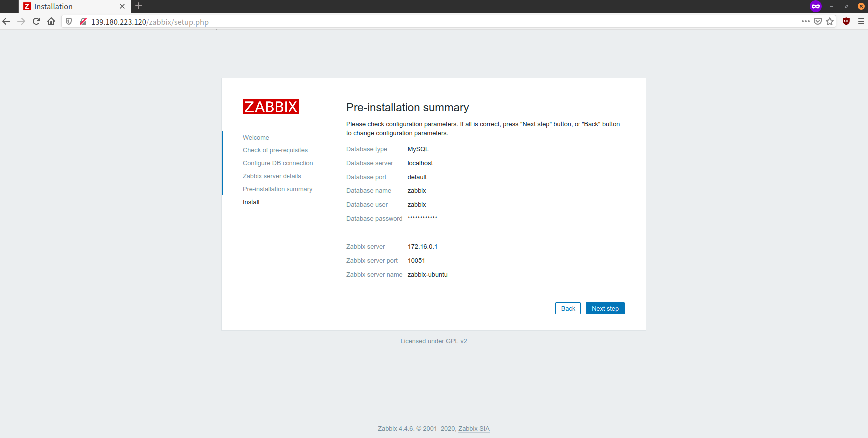The height and width of the screenshot is (438, 868).
Task: Open the GPL v2 license link
Action: click(x=456, y=341)
